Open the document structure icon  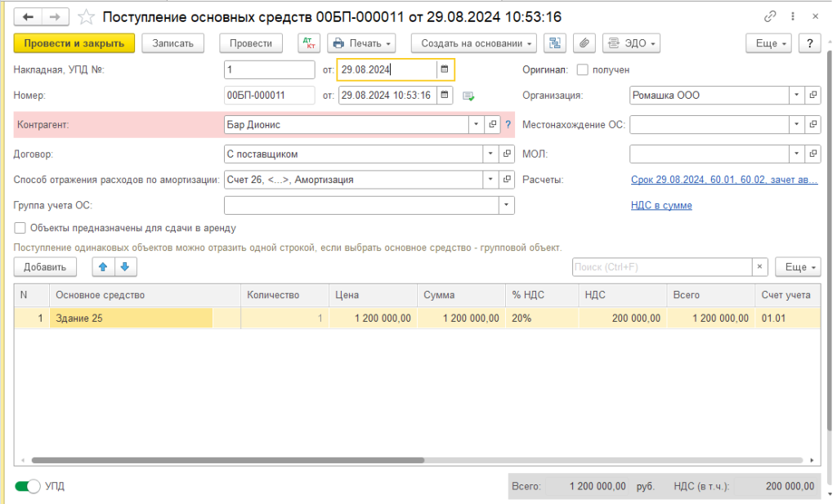click(x=555, y=43)
